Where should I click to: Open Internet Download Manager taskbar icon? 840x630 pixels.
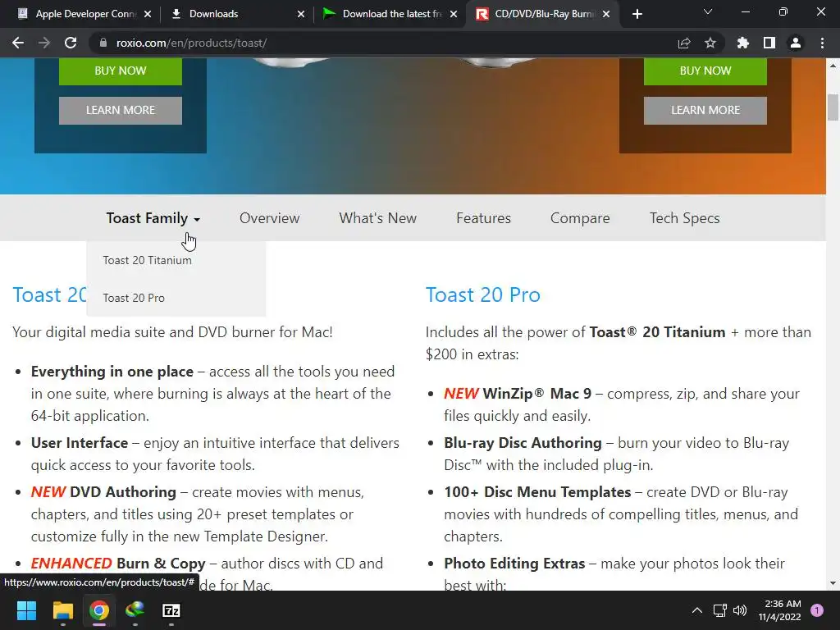tap(135, 610)
